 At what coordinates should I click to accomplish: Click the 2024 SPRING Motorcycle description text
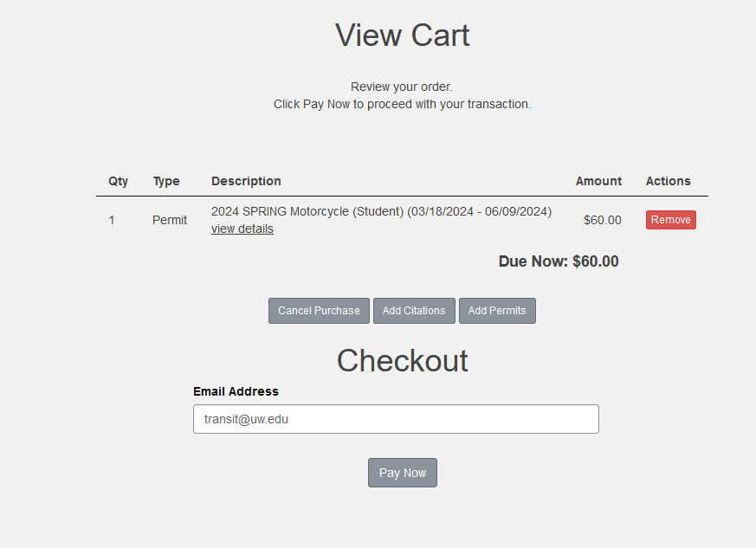(x=381, y=211)
